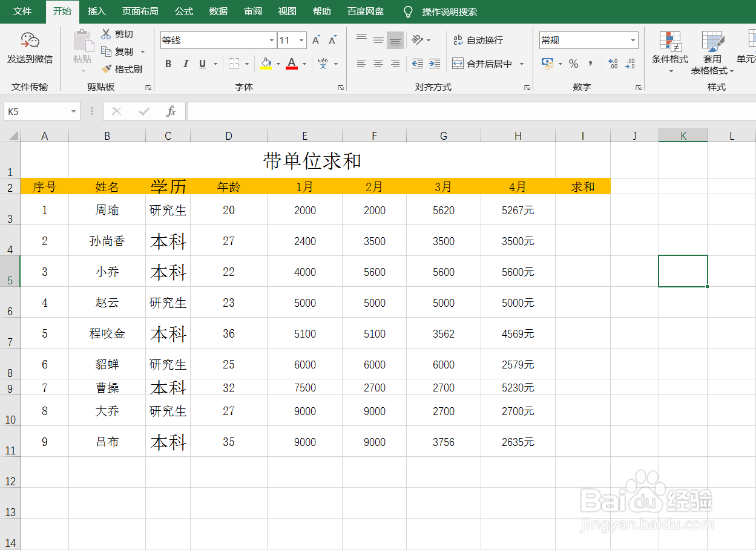Image resolution: width=756 pixels, height=550 pixels.
Task: Switch to the 页面布局 tab
Action: coord(140,11)
